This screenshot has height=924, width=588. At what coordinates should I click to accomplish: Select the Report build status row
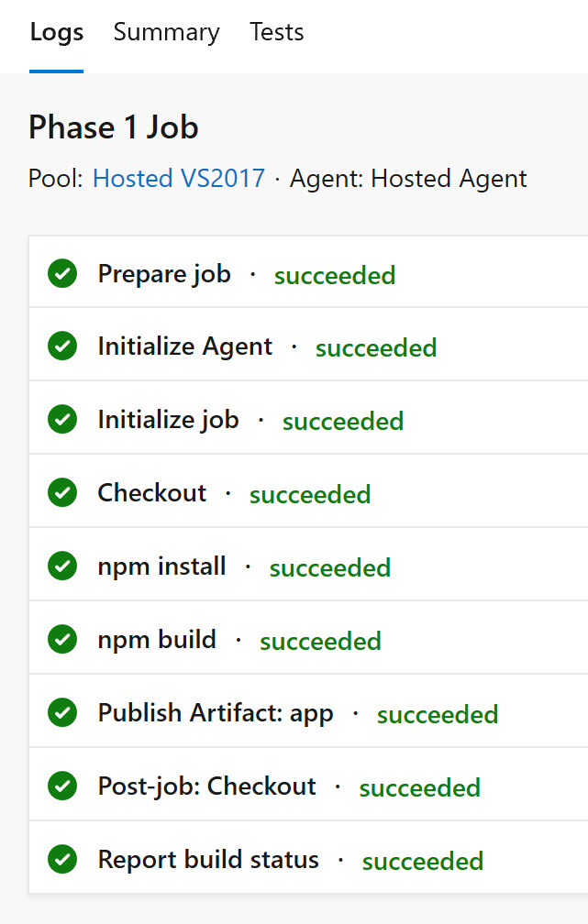point(308,857)
